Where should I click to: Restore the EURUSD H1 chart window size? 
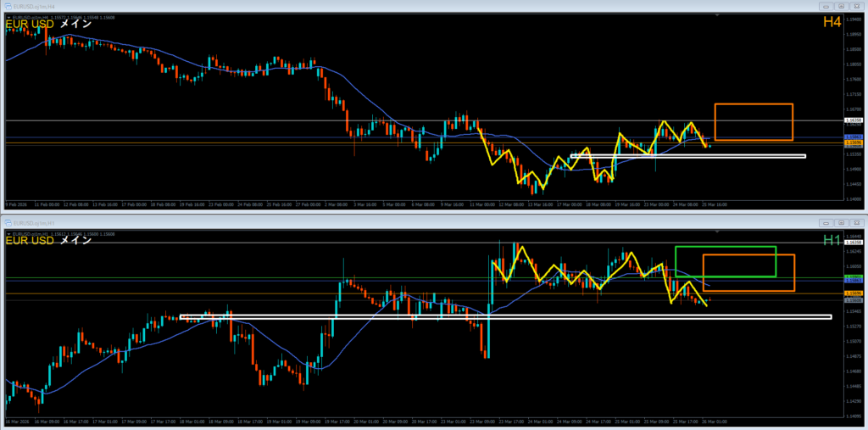pos(841,222)
